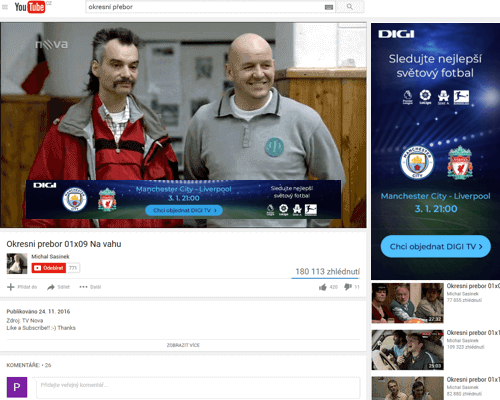Click the magnifier search button
This screenshot has width=500, height=400.
click(350, 7)
